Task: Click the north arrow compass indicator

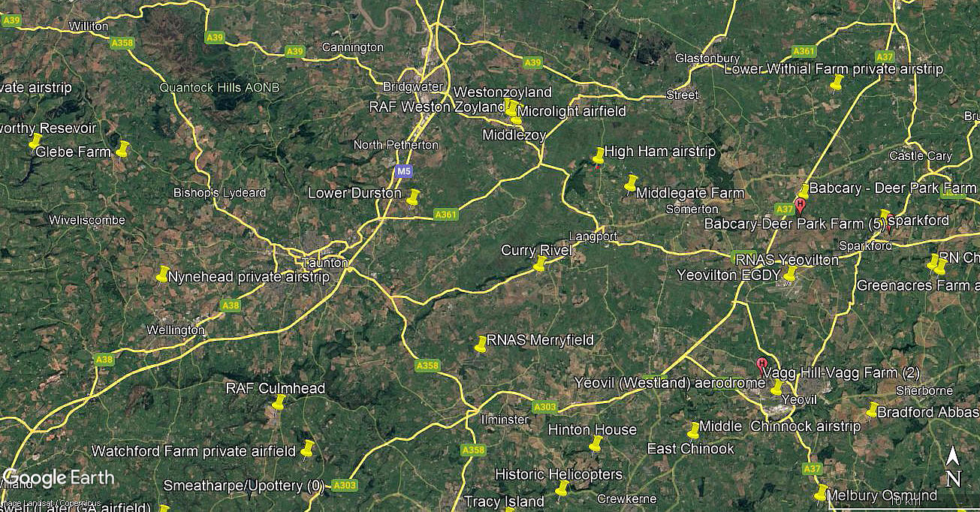Action: tap(953, 465)
